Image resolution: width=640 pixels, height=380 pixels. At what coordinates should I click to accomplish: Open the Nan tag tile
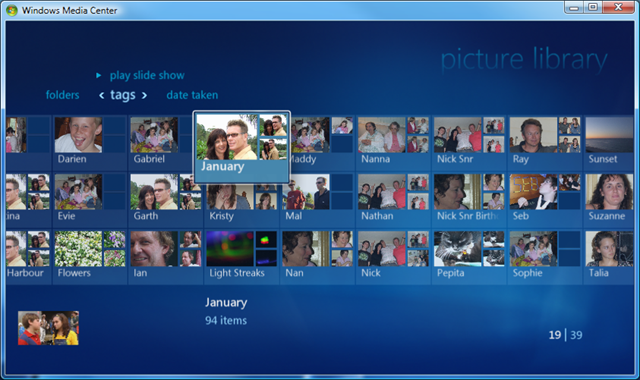[x=318, y=257]
